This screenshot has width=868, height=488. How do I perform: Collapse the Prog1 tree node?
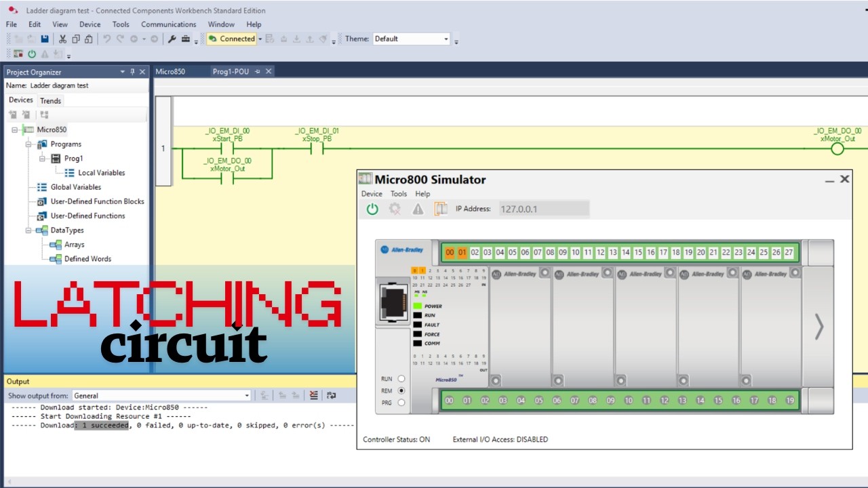pos(42,159)
